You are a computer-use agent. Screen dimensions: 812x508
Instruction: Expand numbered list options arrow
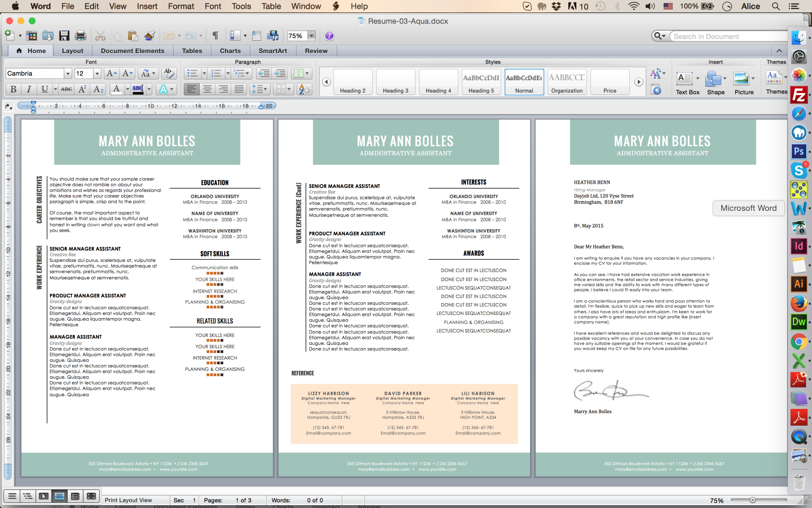coord(228,73)
